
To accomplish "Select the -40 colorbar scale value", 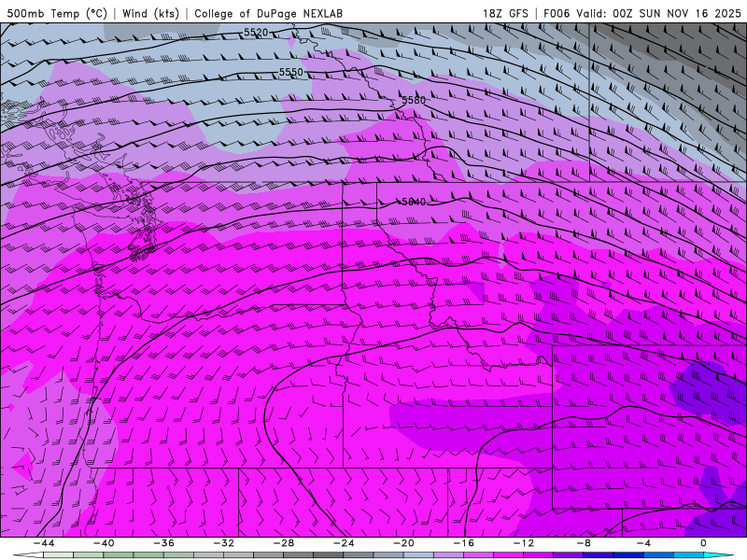I will [104, 543].
